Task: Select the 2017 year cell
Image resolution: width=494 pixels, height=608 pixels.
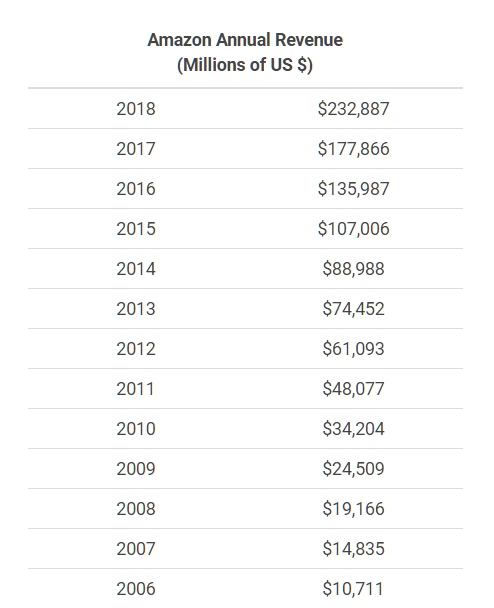Action: click(x=136, y=149)
